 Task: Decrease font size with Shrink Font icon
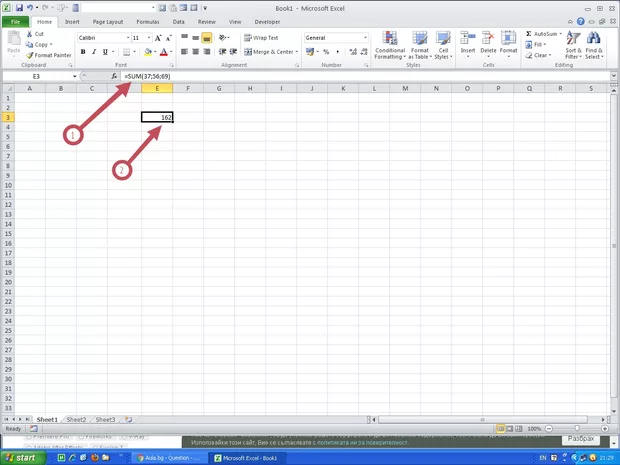pyautogui.click(x=168, y=38)
